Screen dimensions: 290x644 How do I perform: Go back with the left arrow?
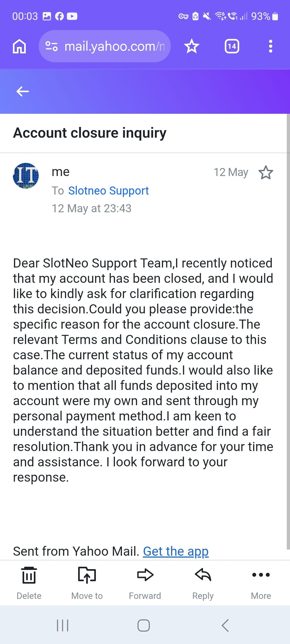pyautogui.click(x=23, y=92)
